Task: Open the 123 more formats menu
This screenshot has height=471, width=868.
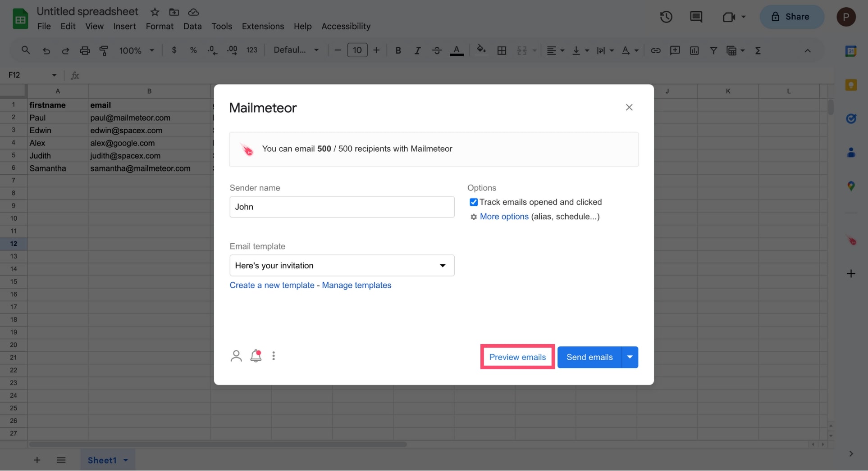Action: pos(251,50)
